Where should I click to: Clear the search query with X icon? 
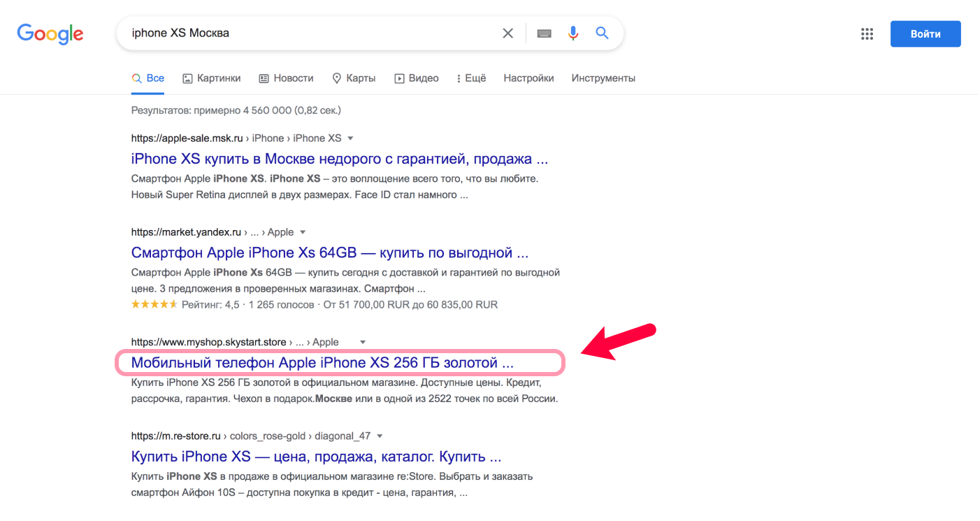[x=508, y=33]
